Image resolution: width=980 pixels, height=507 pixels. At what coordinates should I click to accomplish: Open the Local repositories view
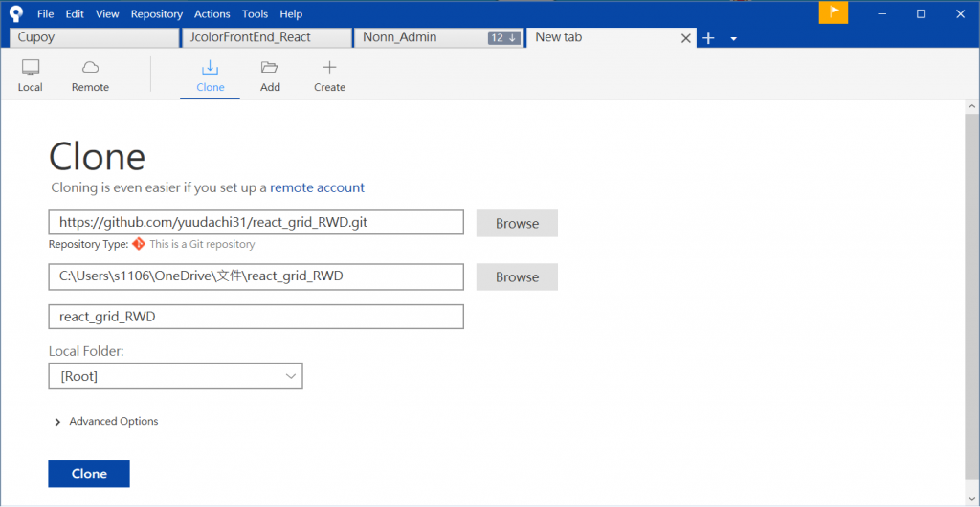30,77
